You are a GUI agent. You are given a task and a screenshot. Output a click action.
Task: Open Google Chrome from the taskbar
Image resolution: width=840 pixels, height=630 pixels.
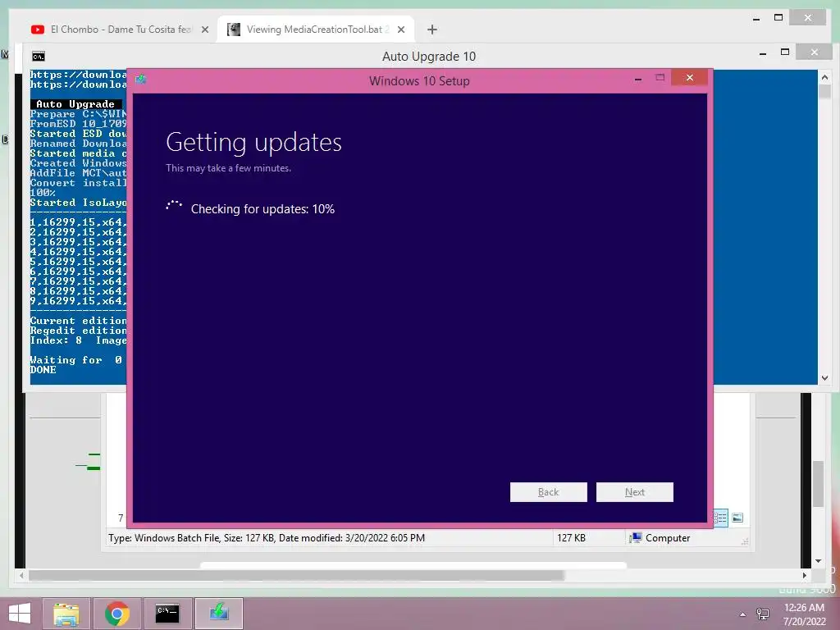(x=117, y=614)
